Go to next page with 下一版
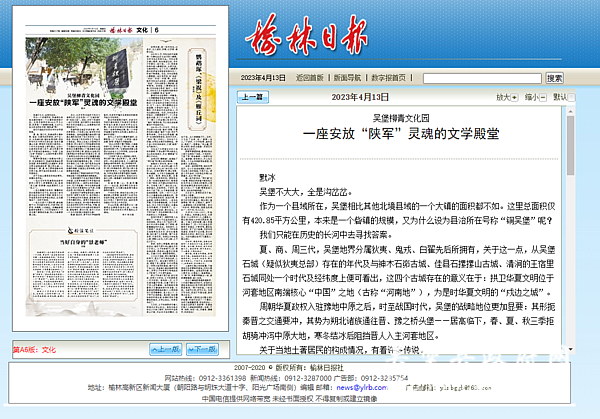The height and width of the screenshot is (419, 600). (x=202, y=349)
